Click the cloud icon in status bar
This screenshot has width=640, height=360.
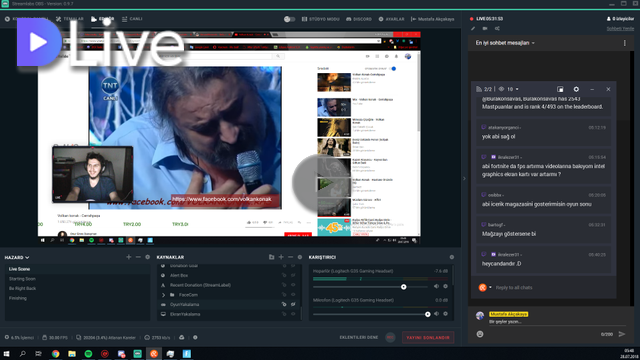(182, 338)
